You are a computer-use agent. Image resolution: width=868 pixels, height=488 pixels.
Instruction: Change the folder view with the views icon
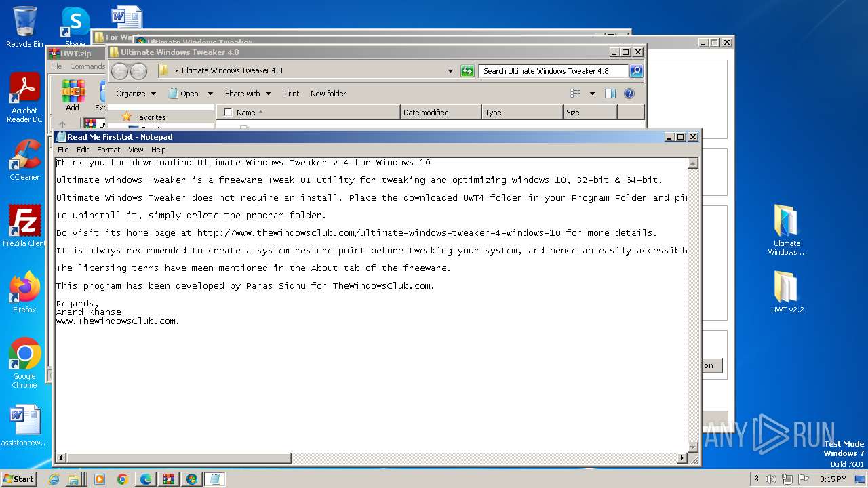point(576,94)
